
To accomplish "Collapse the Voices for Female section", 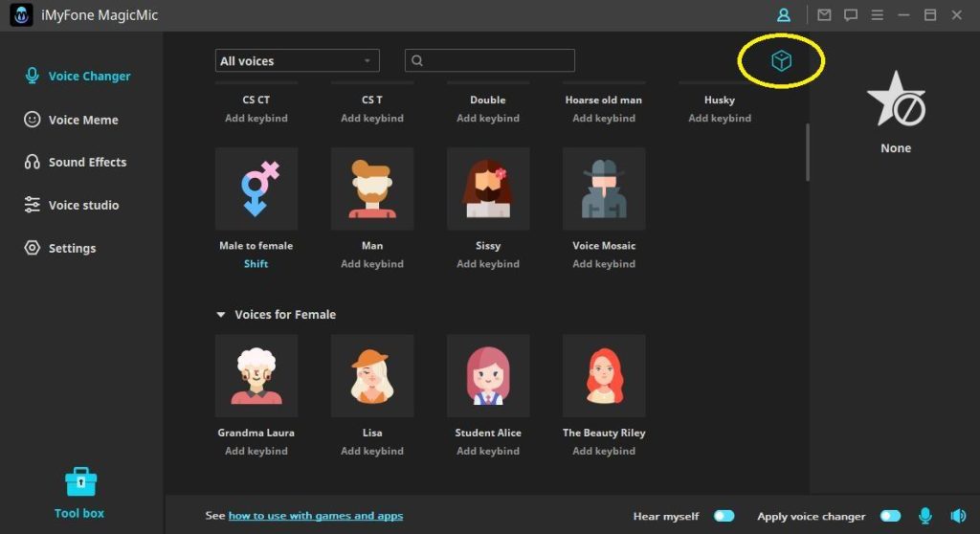I will click(221, 315).
